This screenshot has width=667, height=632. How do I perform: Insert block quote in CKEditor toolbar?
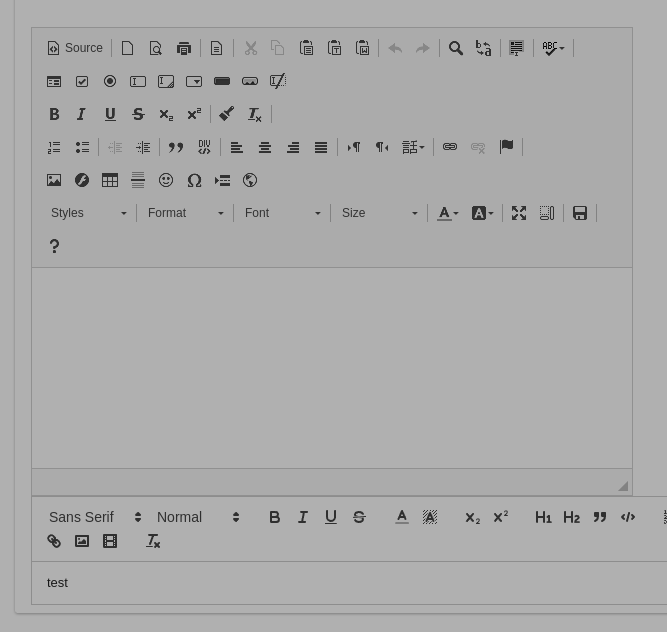[176, 147]
